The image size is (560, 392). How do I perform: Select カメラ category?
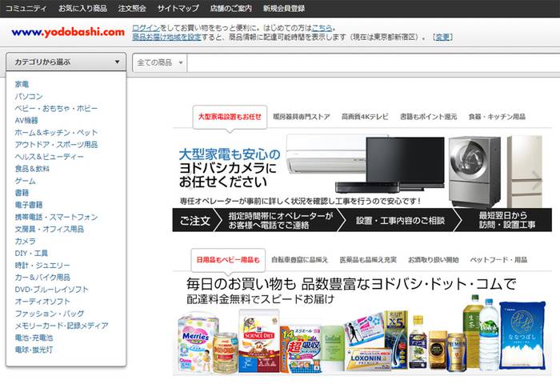pos(26,241)
